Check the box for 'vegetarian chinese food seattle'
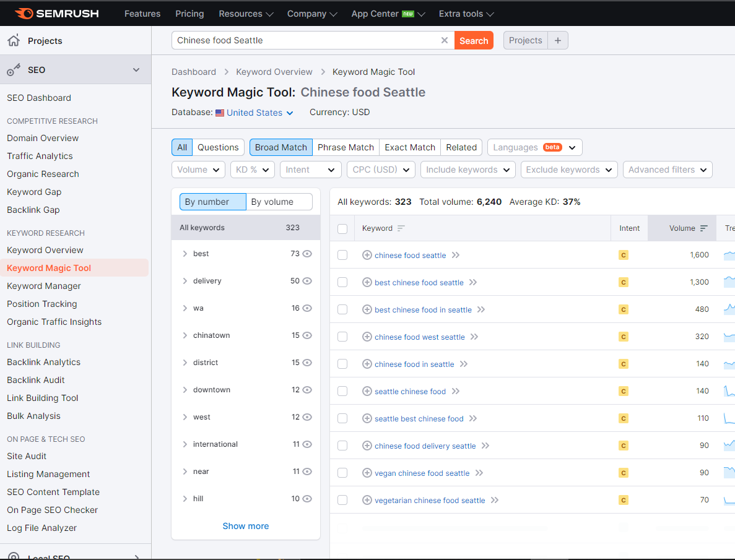The image size is (735, 560). (342, 500)
